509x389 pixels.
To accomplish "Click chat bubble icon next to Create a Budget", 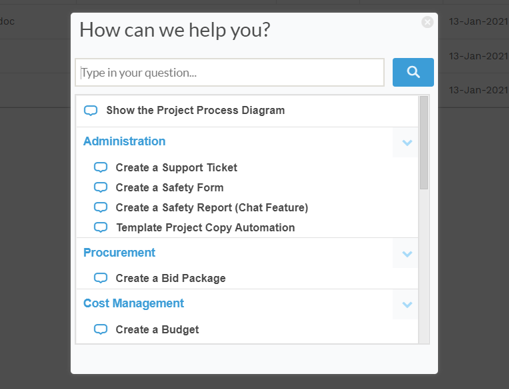I will click(100, 329).
